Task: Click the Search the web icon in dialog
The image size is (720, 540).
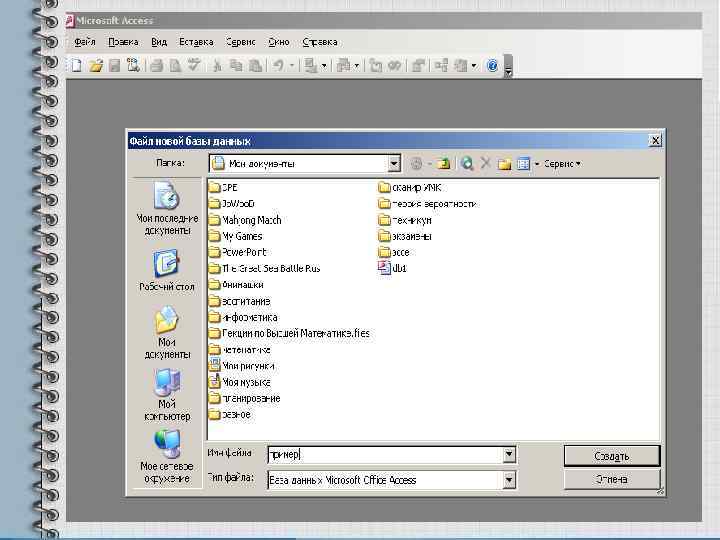Action: pyautogui.click(x=467, y=163)
